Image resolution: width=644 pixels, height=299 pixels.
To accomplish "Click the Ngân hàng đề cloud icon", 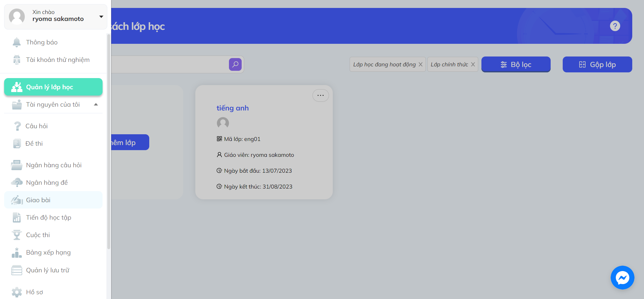I will tap(17, 183).
